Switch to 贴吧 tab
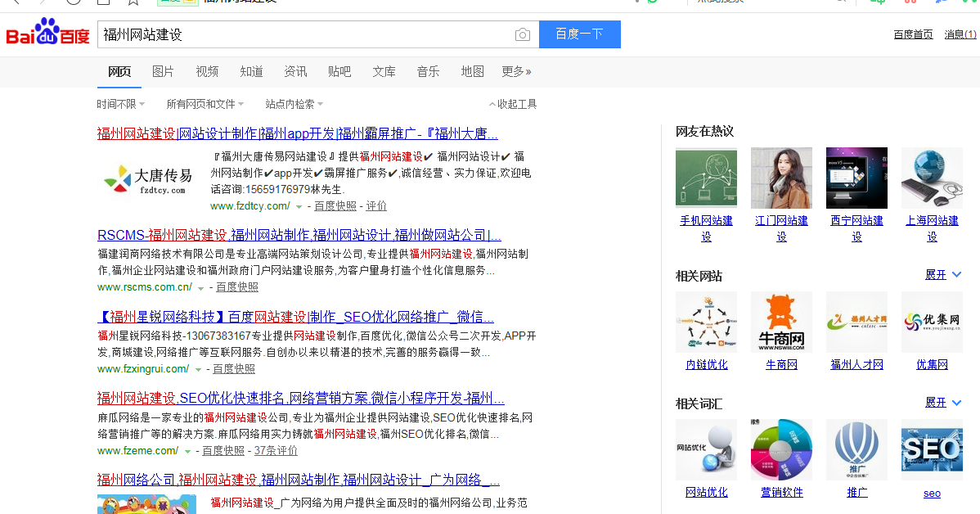The width and height of the screenshot is (980, 514). 339,71
